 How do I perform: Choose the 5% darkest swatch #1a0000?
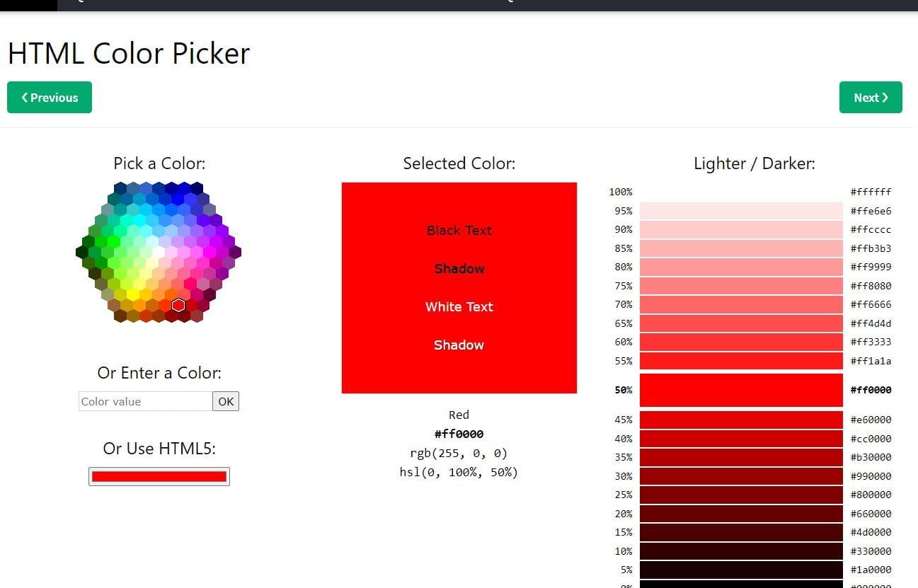coord(741,570)
